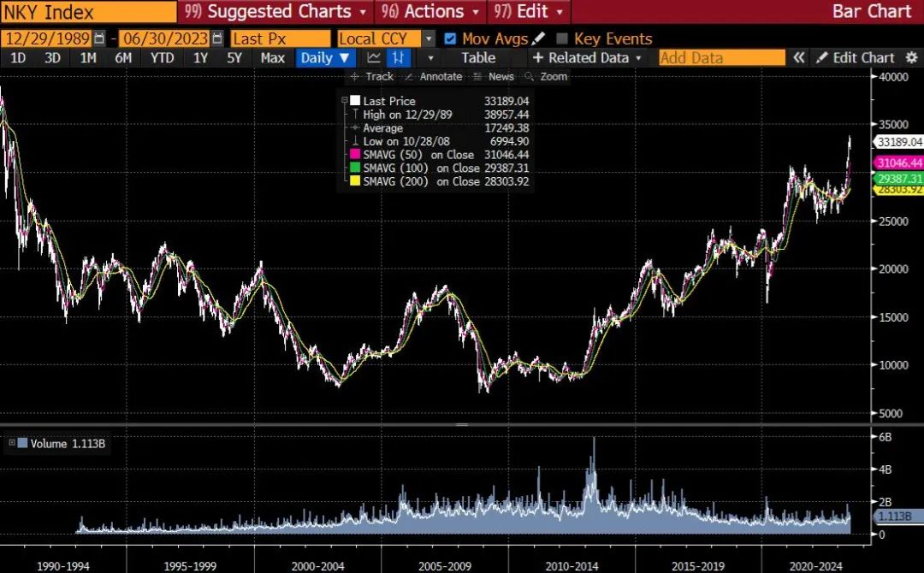Image resolution: width=924 pixels, height=573 pixels.
Task: Click the Mov Avgs pencil edit icon
Action: pos(538,38)
